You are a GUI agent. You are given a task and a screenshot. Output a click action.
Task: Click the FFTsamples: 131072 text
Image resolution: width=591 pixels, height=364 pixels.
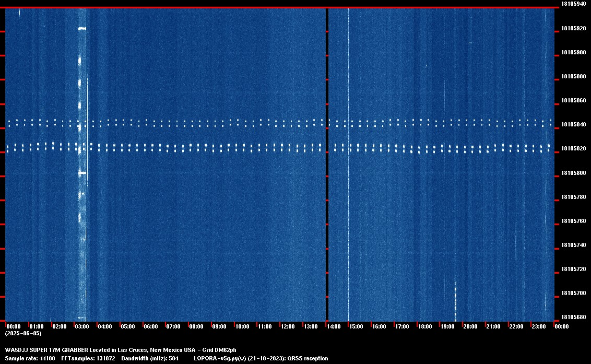88,358
